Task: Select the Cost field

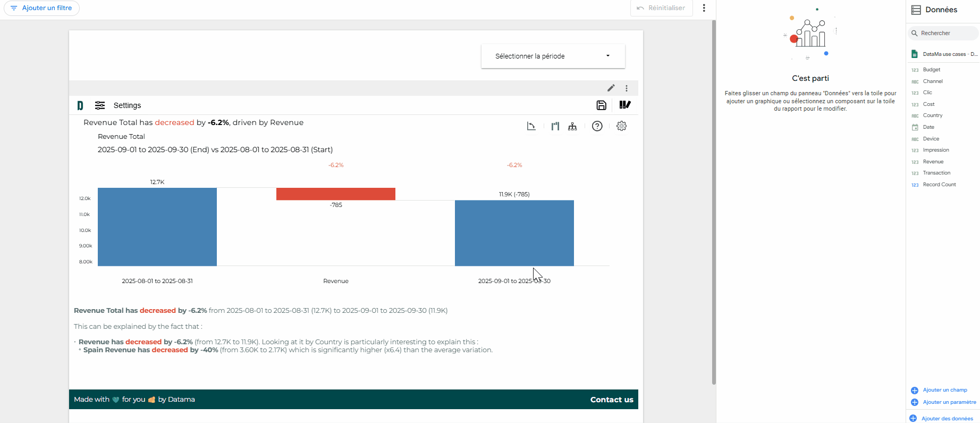Action: point(928,104)
